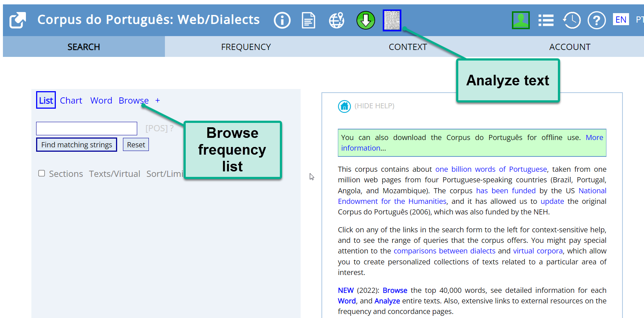Screen dimensions: 644x318
Task: Click the bold Browse link in the help text
Action: [395, 290]
